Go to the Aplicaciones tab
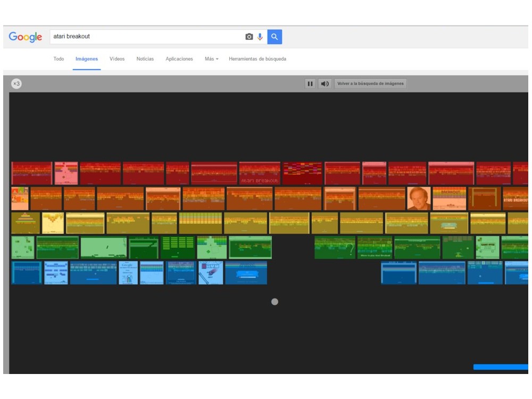532x399 pixels. [x=179, y=59]
